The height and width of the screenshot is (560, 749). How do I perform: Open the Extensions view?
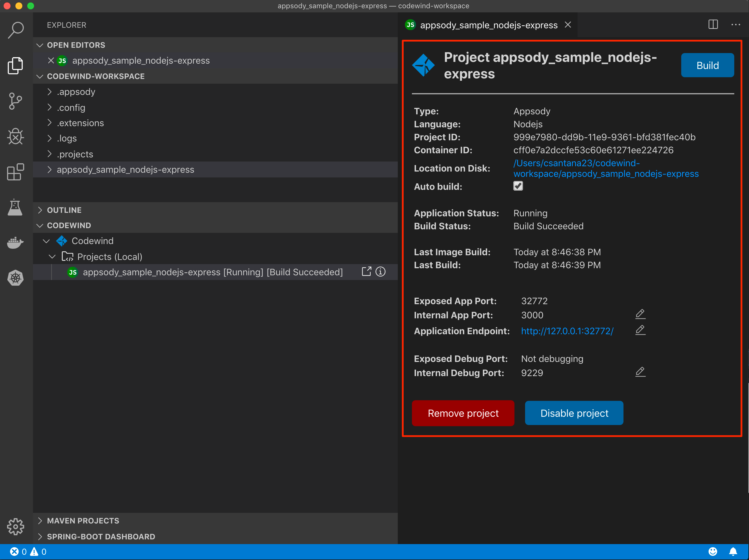coord(16,172)
